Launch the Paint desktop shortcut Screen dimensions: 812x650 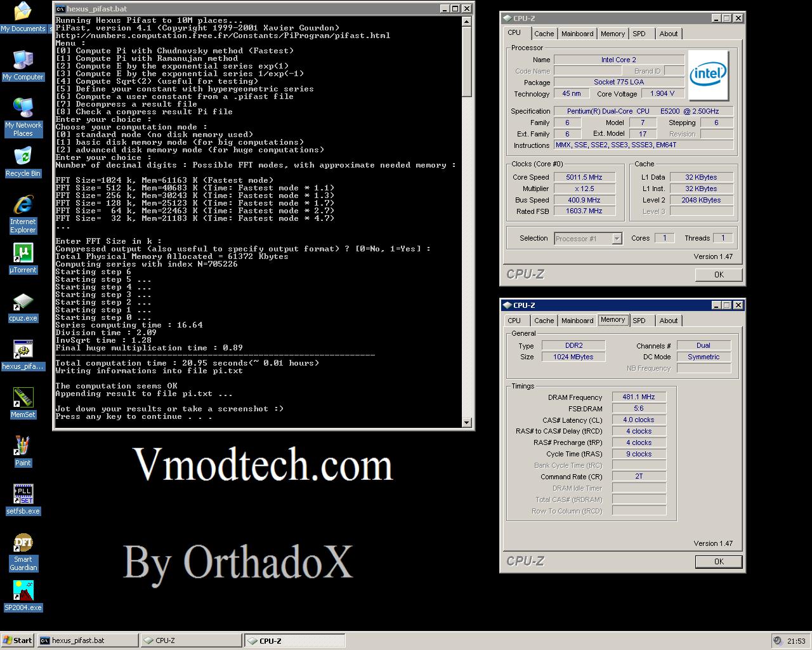pos(23,451)
